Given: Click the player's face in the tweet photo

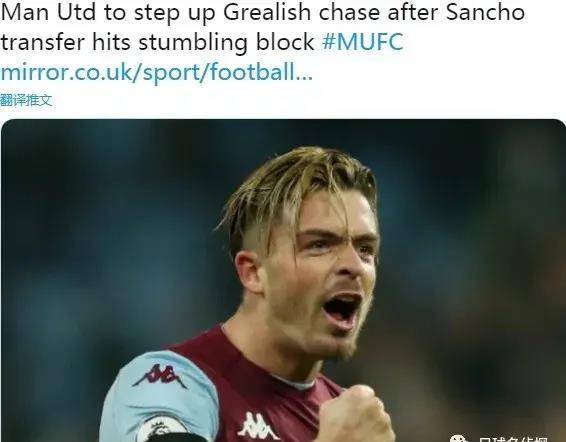Looking at the screenshot, I should 328,274.
